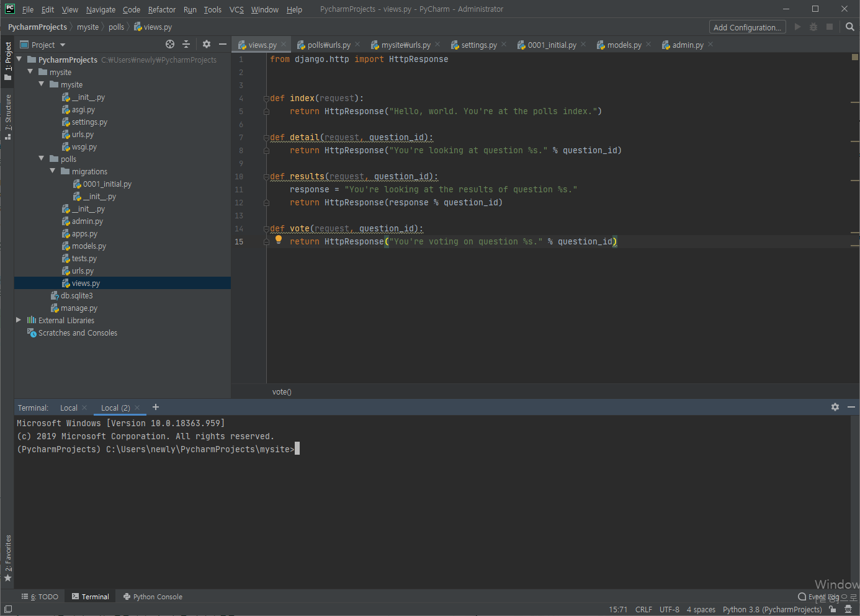Collapse the migrations folder
This screenshot has height=616, width=860.
[53, 171]
